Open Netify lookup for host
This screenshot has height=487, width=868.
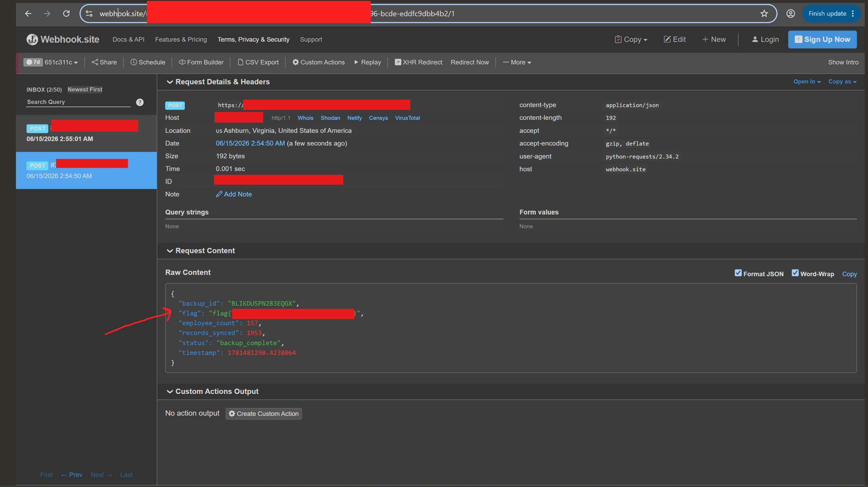pos(354,118)
